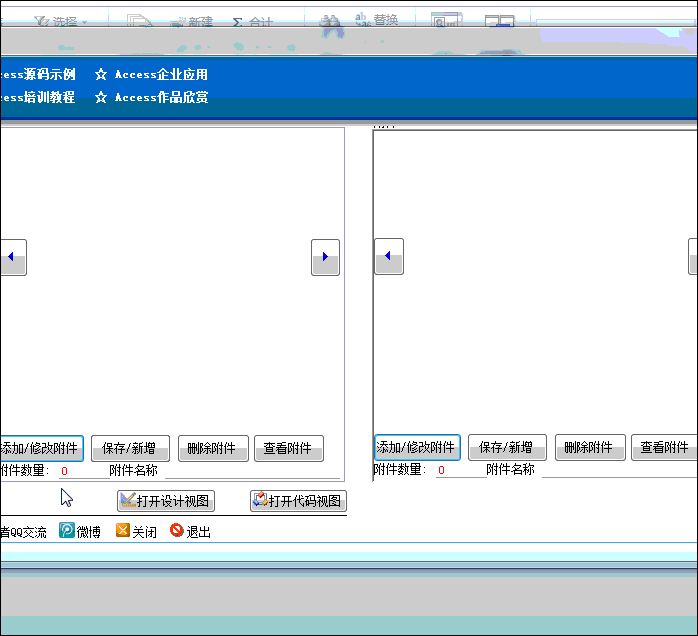Viewport: 698px width, 636px height.
Task: Click 删除附件 in the right panel
Action: coord(590,447)
